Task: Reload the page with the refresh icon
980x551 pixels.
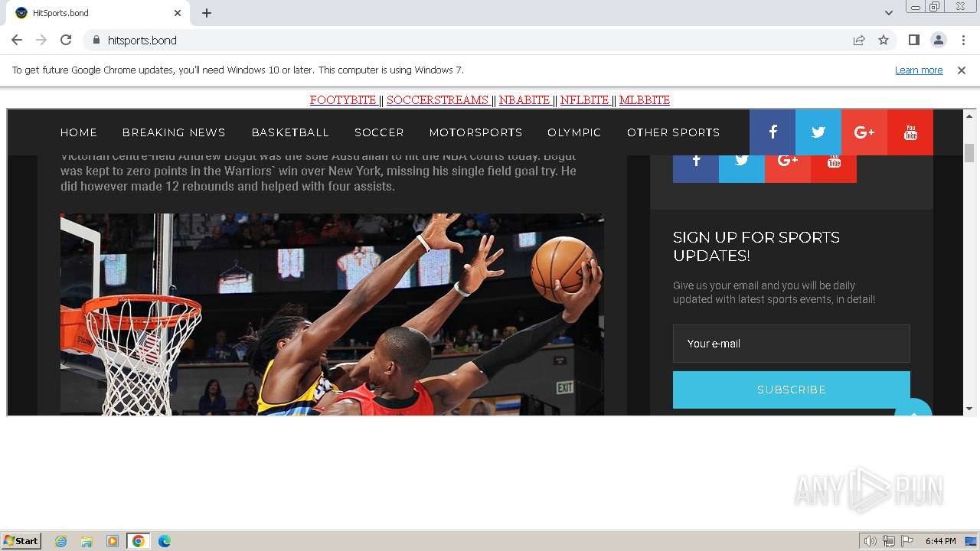Action: pos(66,40)
